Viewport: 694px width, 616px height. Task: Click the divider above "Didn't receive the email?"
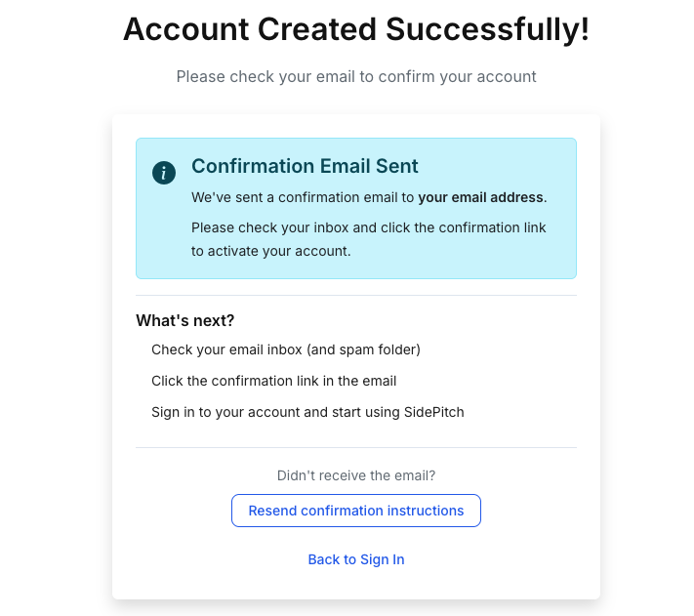(x=356, y=448)
